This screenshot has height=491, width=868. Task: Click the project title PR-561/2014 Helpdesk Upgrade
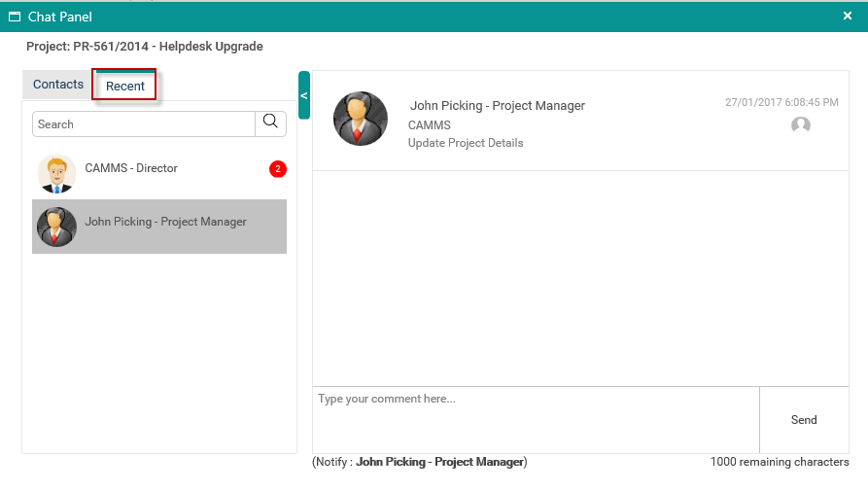tap(145, 47)
